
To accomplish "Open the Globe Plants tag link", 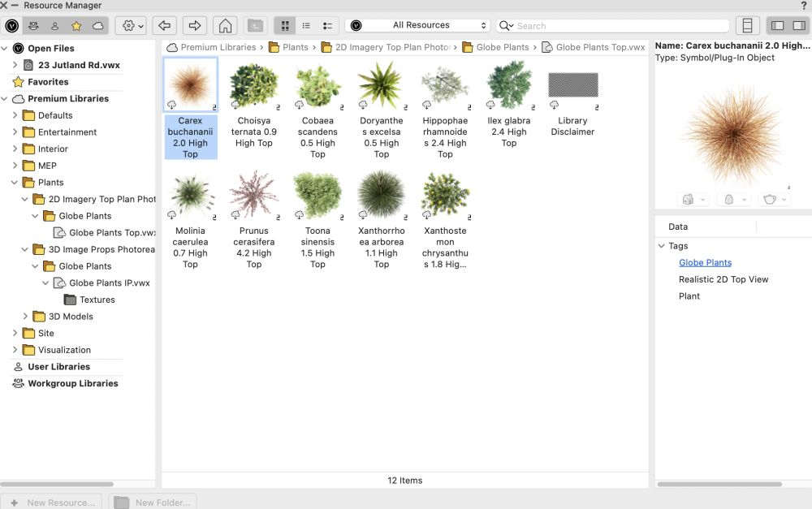I will pos(705,262).
